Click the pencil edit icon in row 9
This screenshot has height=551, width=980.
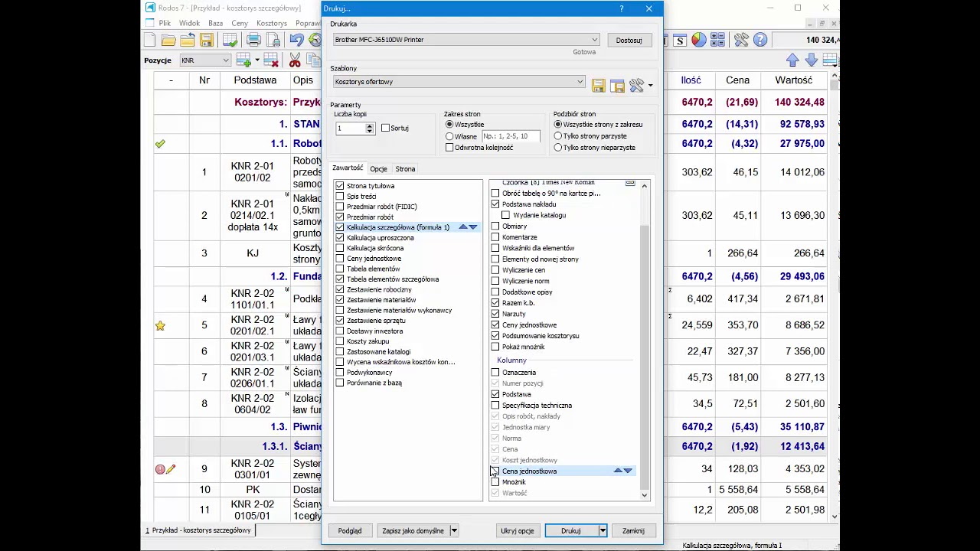(171, 469)
